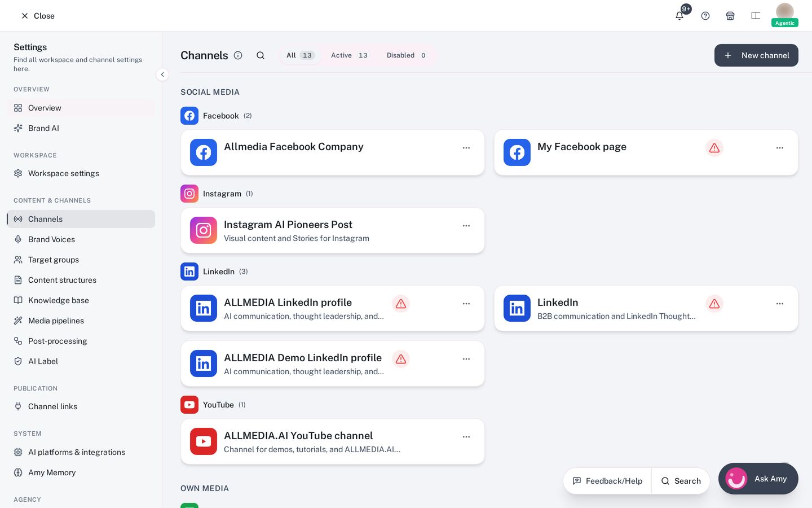The width and height of the screenshot is (812, 508).
Task: Click warning icon on ALLMEDIA LinkedIn profile
Action: pyautogui.click(x=401, y=304)
